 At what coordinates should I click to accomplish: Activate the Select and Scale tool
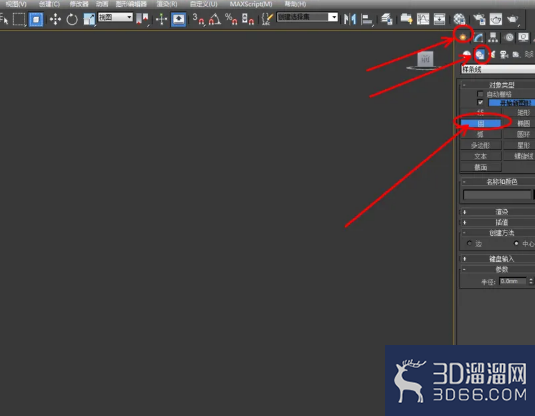[x=89, y=19]
